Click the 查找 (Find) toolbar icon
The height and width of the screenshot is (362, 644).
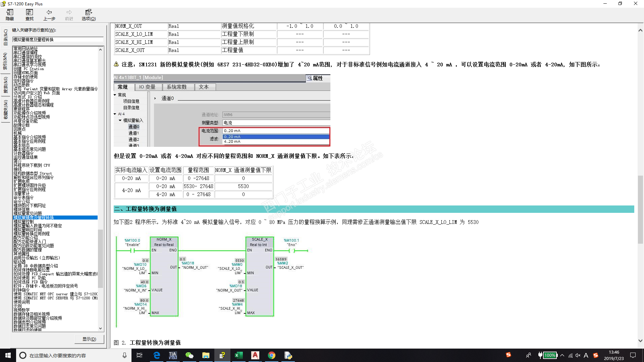[x=30, y=15]
